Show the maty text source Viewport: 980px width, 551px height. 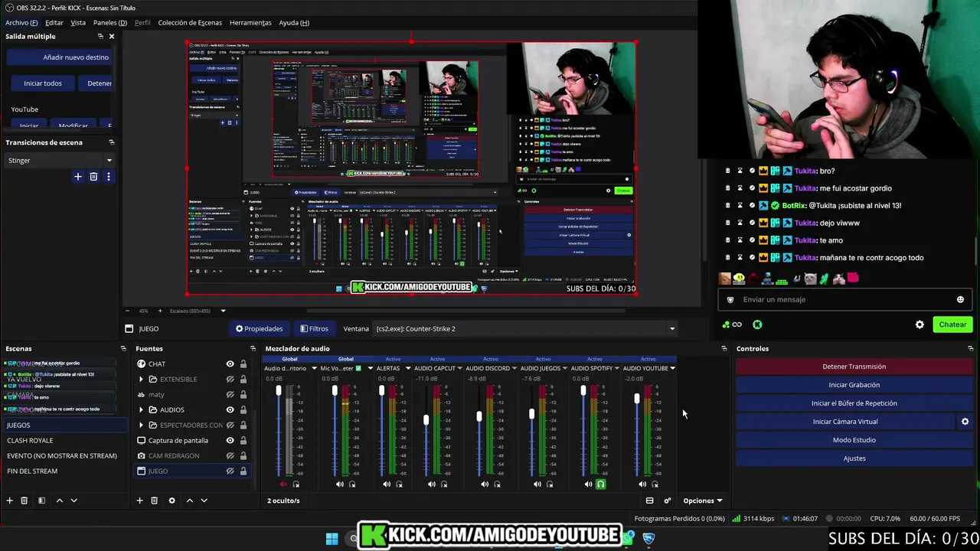coord(230,394)
